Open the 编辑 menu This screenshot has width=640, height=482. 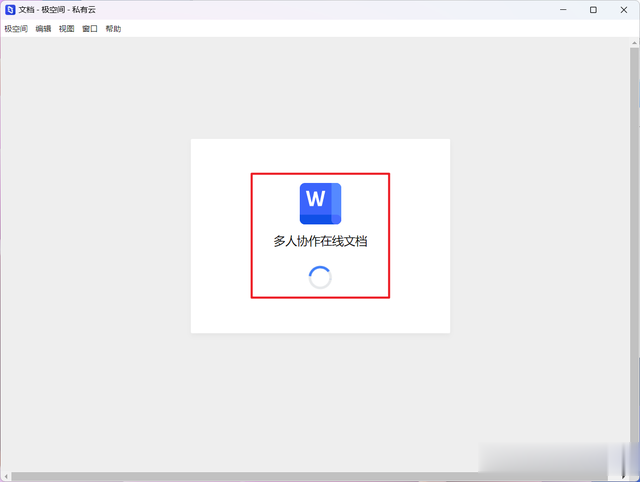point(43,29)
